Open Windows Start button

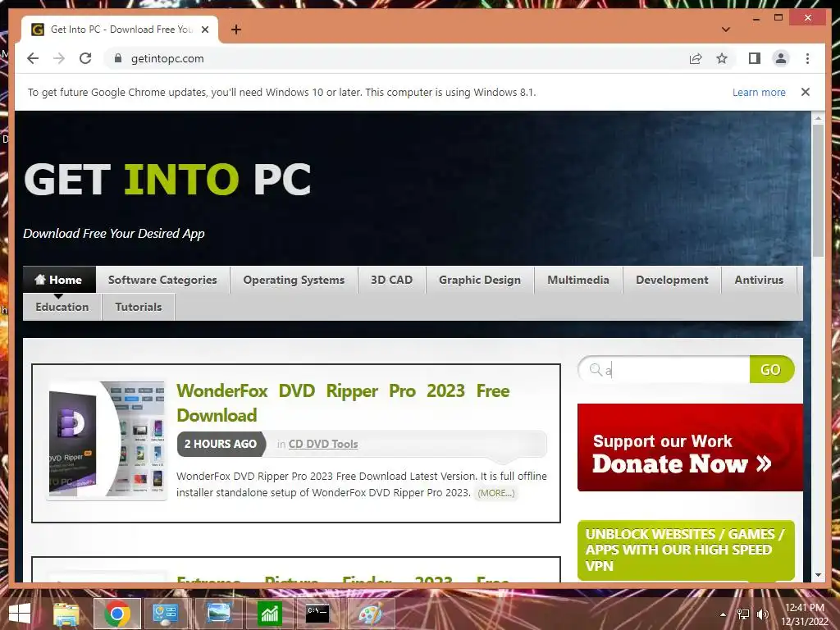point(20,614)
